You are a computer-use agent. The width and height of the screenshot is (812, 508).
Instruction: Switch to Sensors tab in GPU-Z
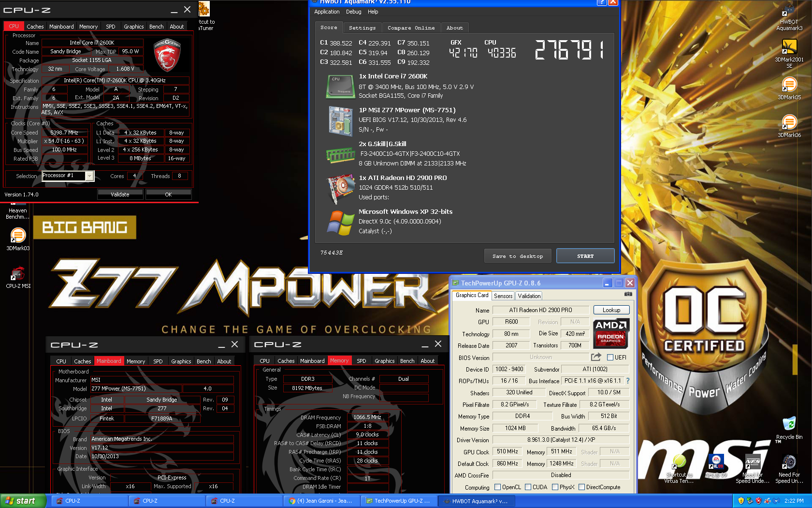click(x=503, y=296)
